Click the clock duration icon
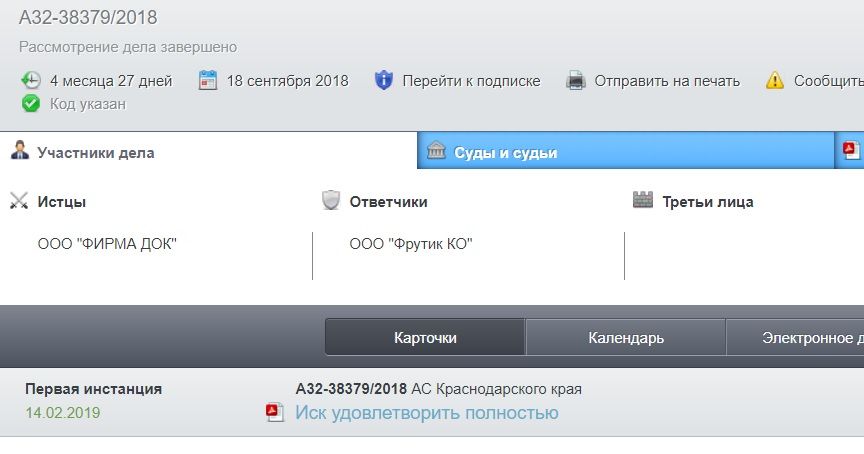 [x=31, y=81]
